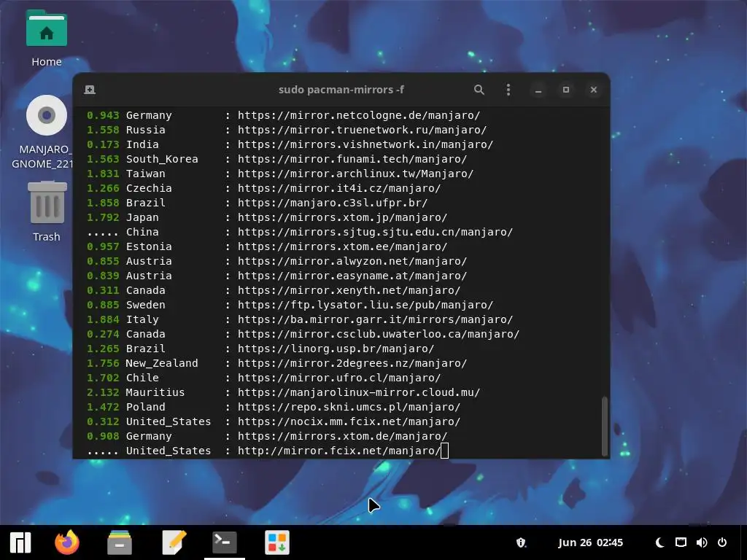Screen dimensions: 747x560
Task: Click the easyname.at Austria mirror URL
Action: tap(352, 276)
